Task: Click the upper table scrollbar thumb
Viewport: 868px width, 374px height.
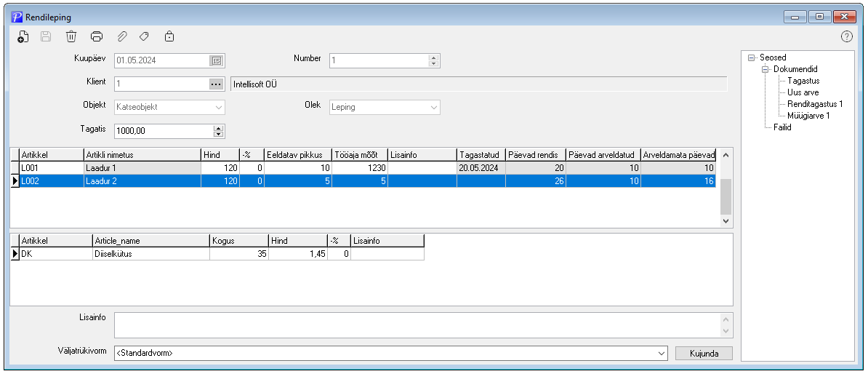Action: (x=726, y=196)
